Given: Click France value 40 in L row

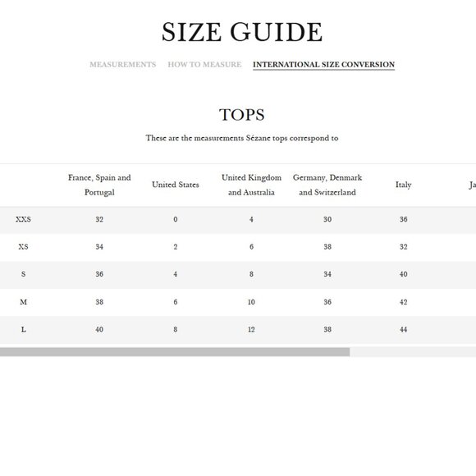Looking at the screenshot, I should tap(99, 329).
